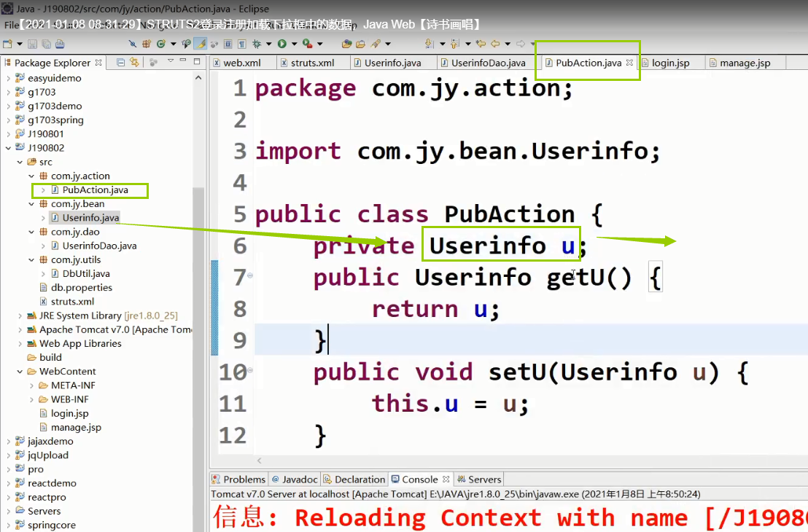
Task: Click the New Java Class icon
Action: (160, 44)
